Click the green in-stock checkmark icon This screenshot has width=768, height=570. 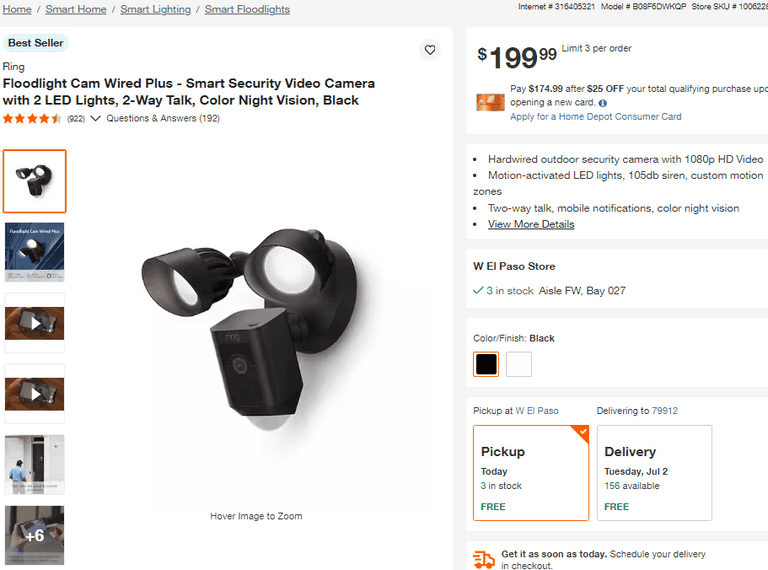pos(478,290)
